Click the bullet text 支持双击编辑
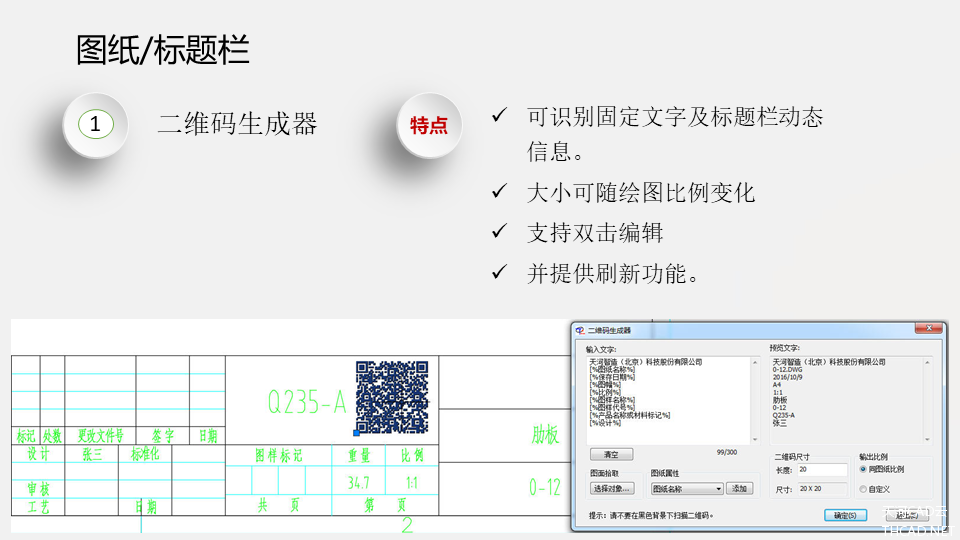The width and height of the screenshot is (960, 540). tap(595, 233)
